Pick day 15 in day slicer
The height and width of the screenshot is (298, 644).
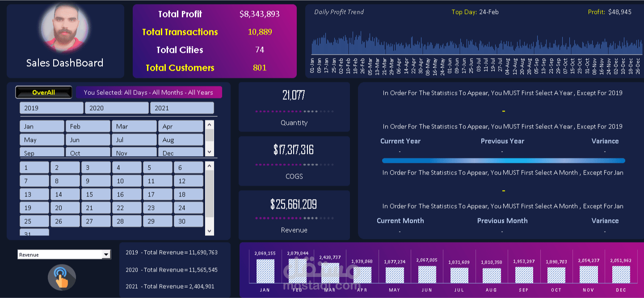point(96,195)
